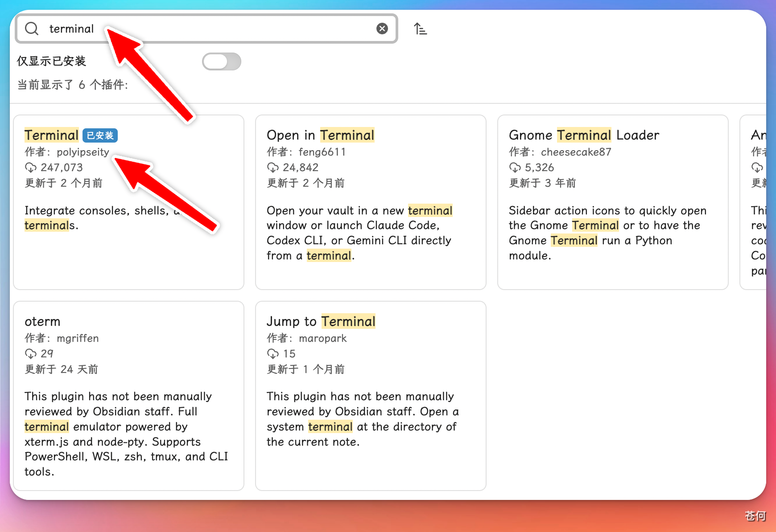Open the Jump to Terminal plugin card
The height and width of the screenshot is (532, 776).
click(371, 396)
